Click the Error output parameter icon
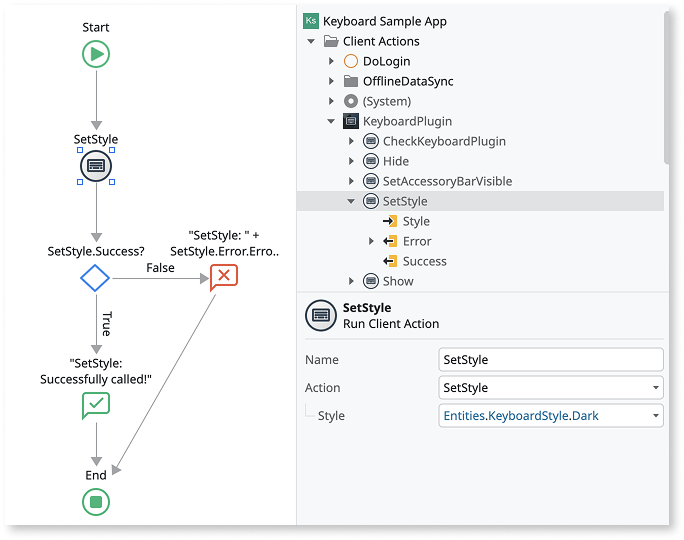 click(x=390, y=241)
